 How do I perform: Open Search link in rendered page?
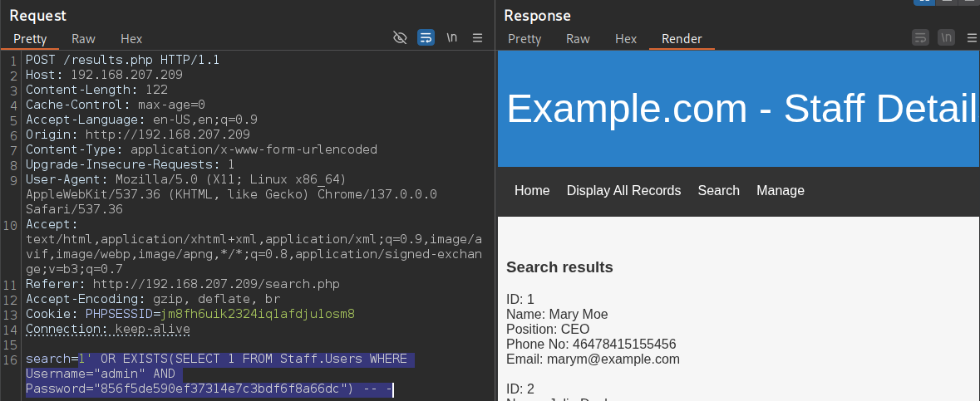tap(719, 190)
